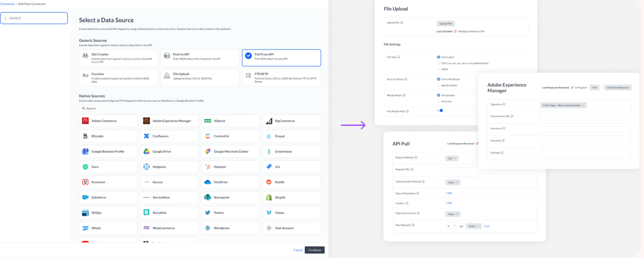
Task: Choose the Guru icon
Action: pyautogui.click(x=85, y=167)
